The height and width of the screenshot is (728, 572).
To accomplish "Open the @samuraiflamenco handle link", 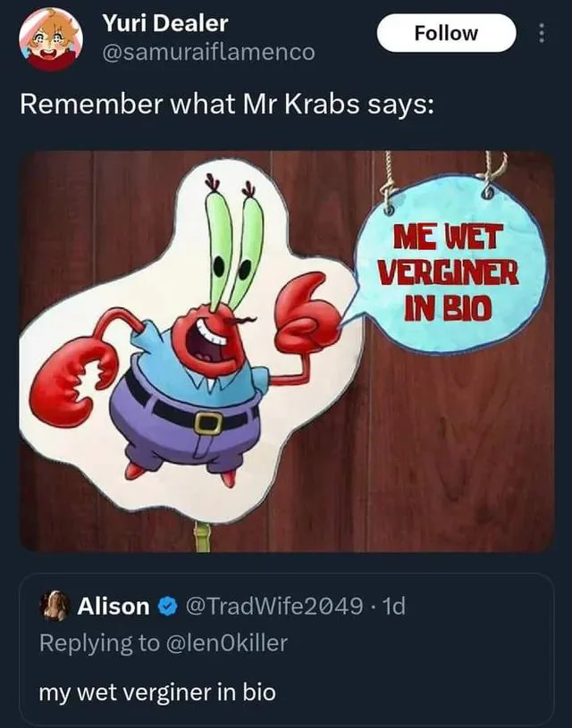I will [x=208, y=52].
